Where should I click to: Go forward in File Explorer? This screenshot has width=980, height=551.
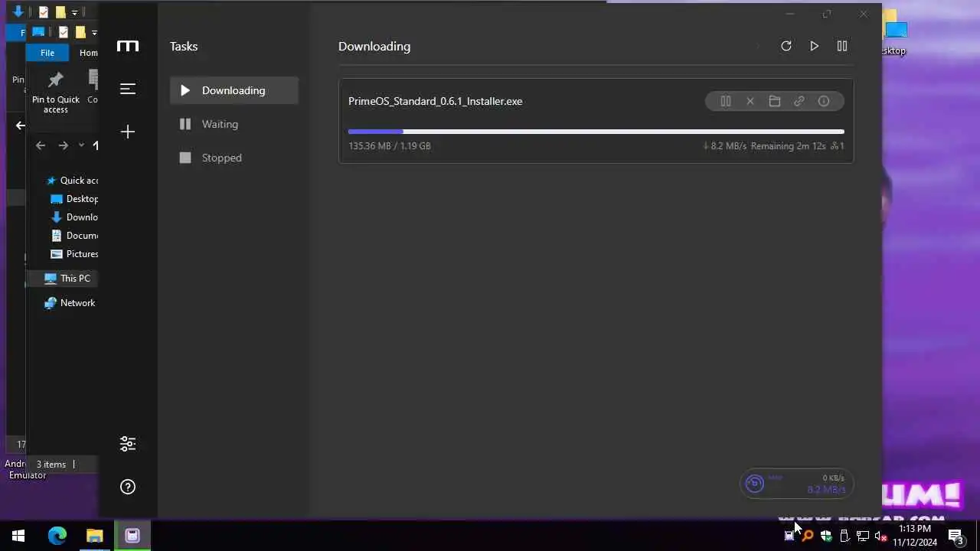[x=64, y=145]
